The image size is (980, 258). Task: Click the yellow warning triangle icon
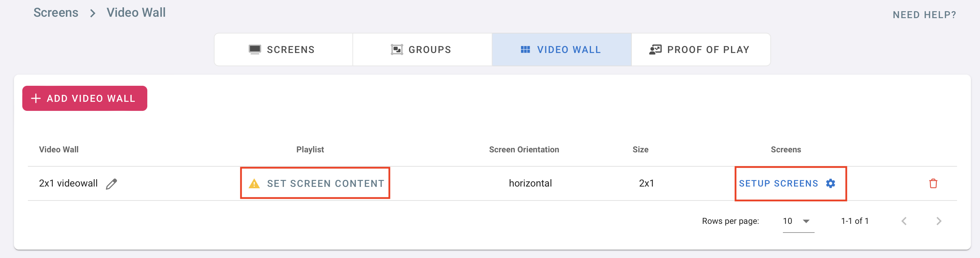point(254,184)
